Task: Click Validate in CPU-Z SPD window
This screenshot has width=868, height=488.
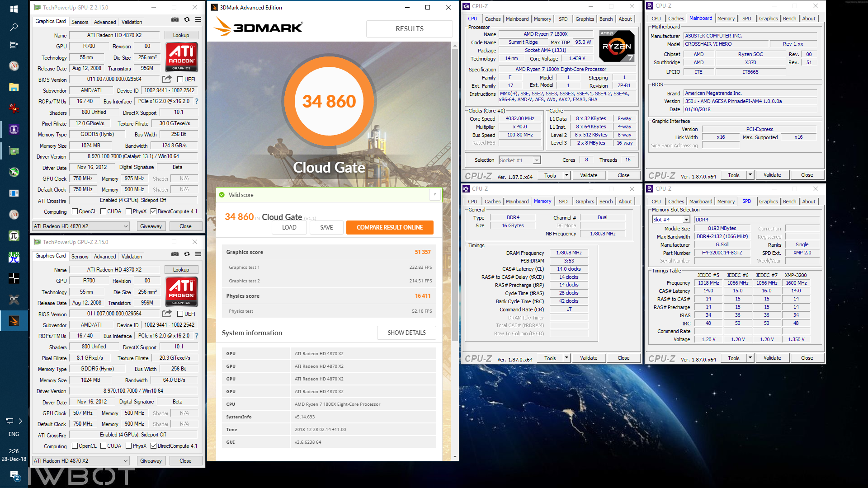Action: 772,358
